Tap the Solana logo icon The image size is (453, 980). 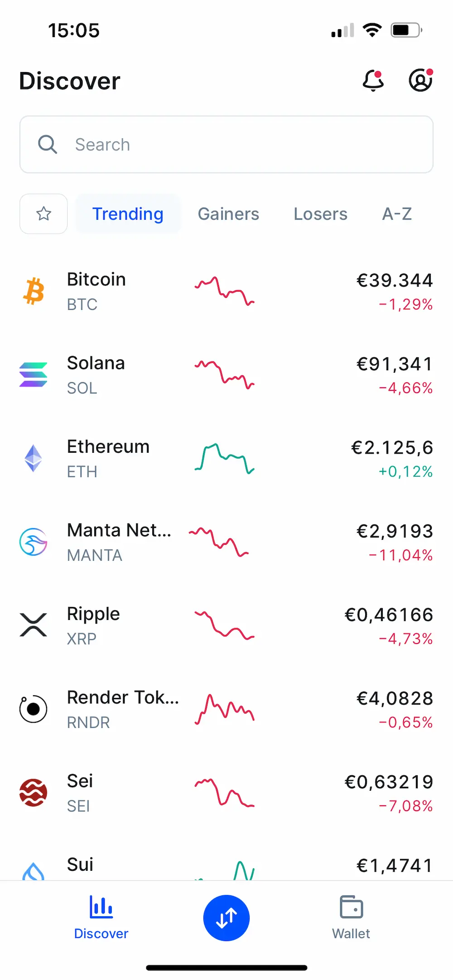pos(34,375)
